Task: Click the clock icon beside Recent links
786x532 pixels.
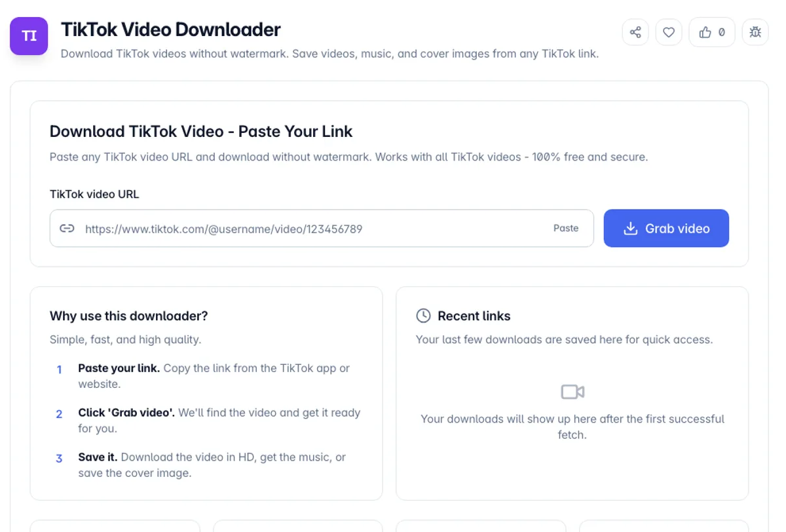Action: click(x=424, y=316)
